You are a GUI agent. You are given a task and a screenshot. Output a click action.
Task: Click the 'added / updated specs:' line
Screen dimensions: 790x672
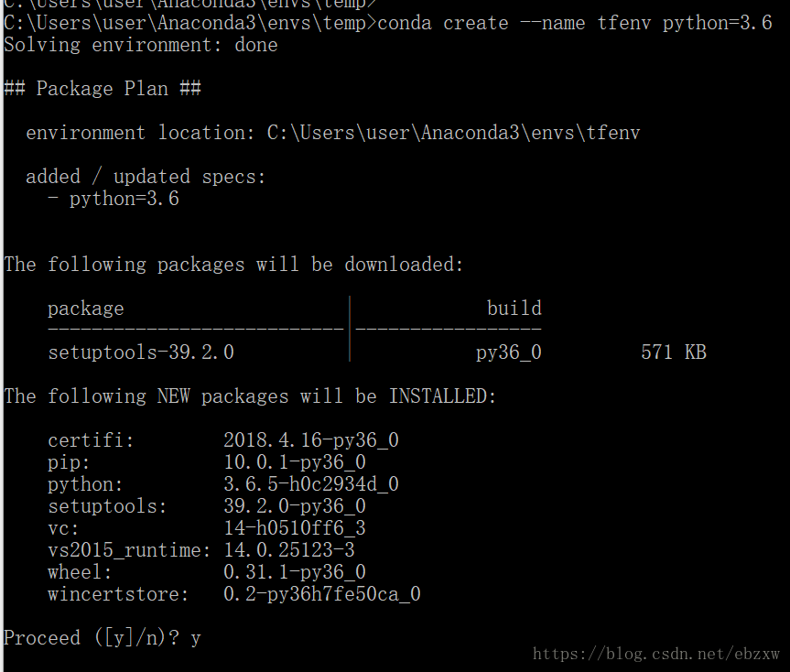[x=146, y=177]
